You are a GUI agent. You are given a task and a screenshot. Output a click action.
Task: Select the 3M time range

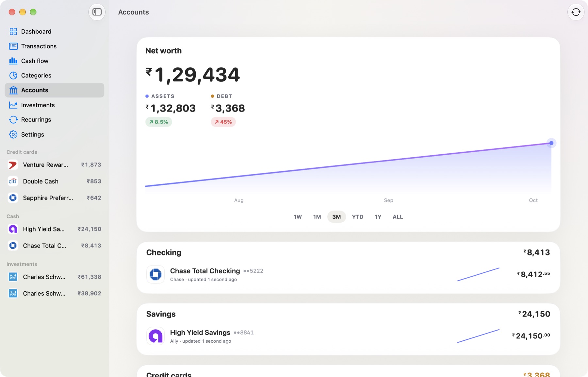(x=336, y=217)
